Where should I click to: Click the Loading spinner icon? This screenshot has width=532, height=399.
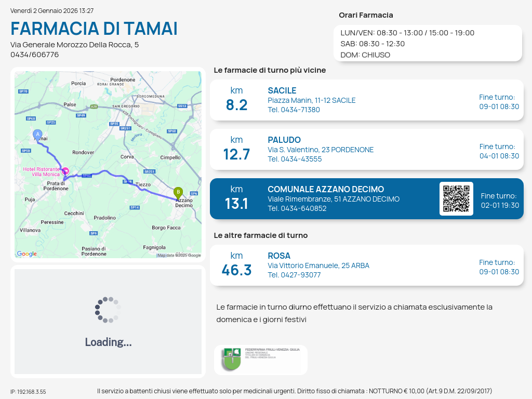pos(108,310)
